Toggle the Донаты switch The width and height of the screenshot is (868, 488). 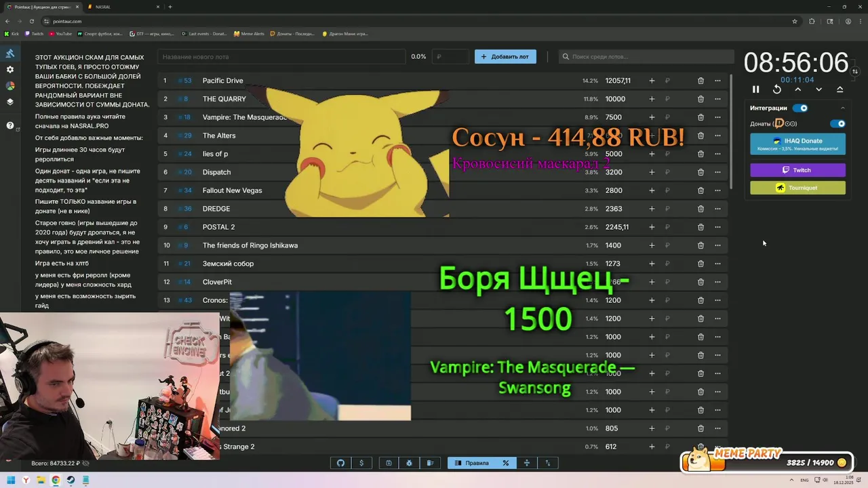838,124
